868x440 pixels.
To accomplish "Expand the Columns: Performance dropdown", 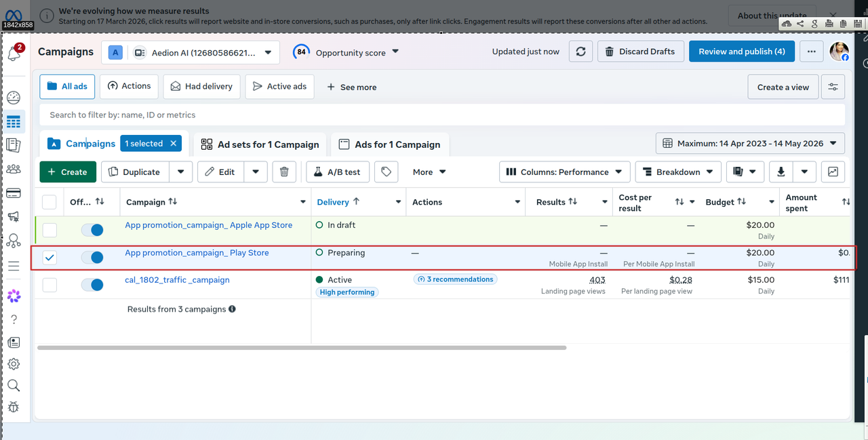I will click(565, 172).
